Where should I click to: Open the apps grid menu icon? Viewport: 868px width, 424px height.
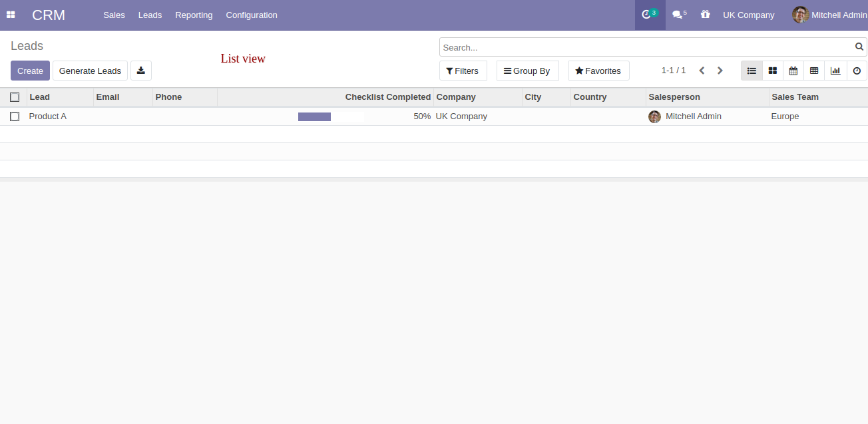click(11, 15)
